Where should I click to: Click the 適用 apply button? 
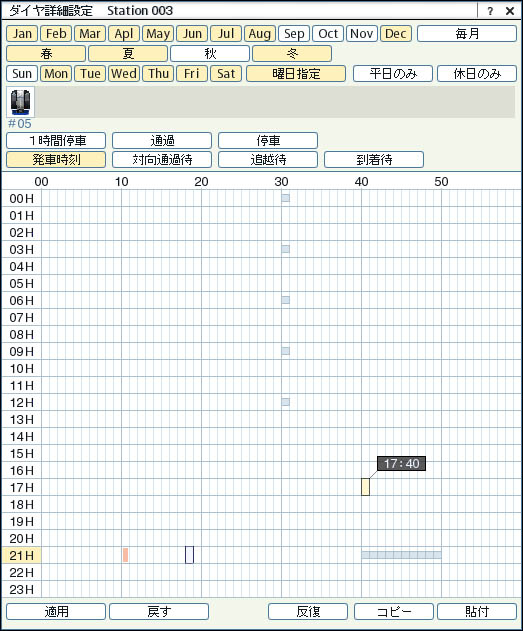(56, 612)
